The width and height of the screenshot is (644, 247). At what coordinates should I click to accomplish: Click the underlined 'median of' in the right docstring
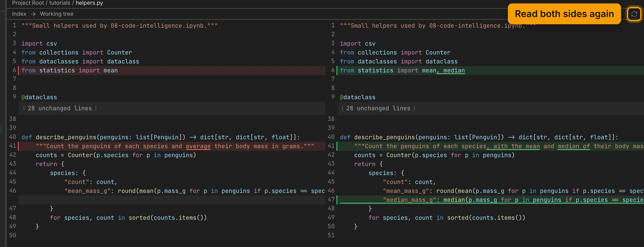click(574, 146)
